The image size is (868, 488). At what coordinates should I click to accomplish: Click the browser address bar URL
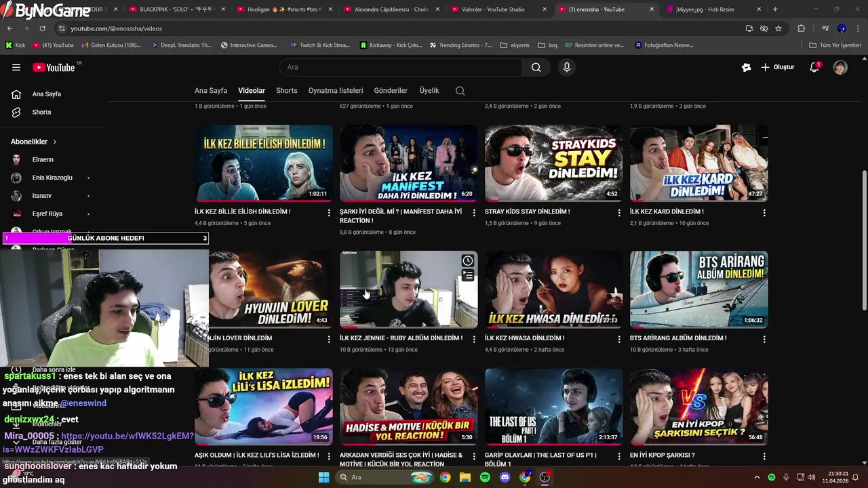coord(116,28)
